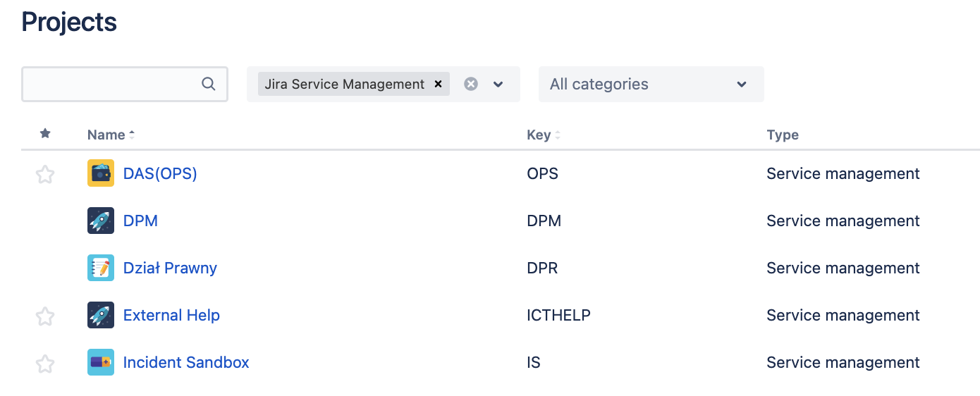Click the Type column header
This screenshot has width=980, height=396.
coord(783,135)
